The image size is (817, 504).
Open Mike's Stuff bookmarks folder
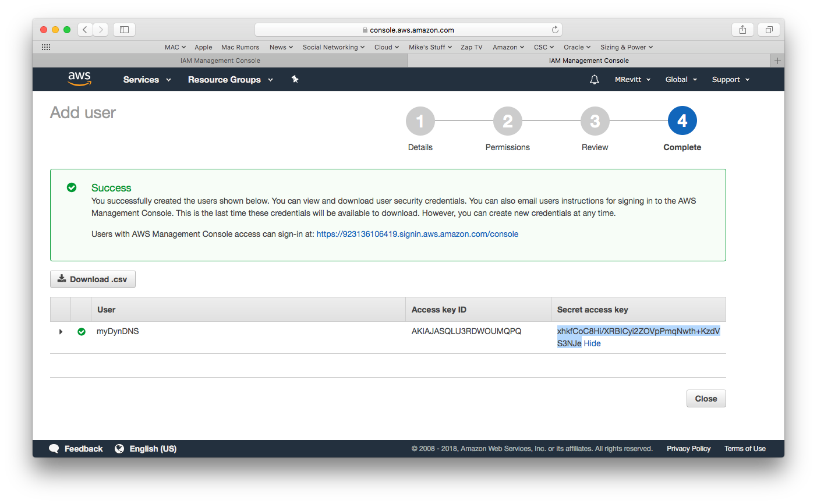pyautogui.click(x=430, y=47)
